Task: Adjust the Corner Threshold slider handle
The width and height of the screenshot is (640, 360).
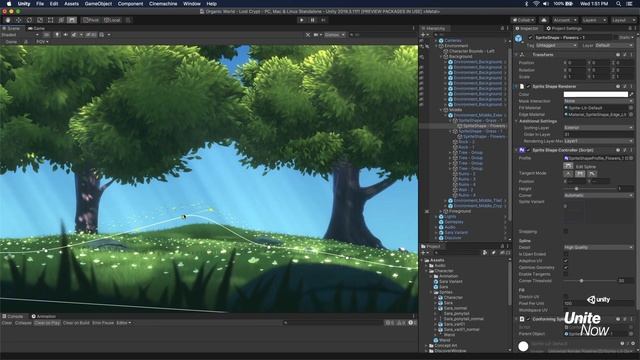Action: pyautogui.click(x=581, y=280)
